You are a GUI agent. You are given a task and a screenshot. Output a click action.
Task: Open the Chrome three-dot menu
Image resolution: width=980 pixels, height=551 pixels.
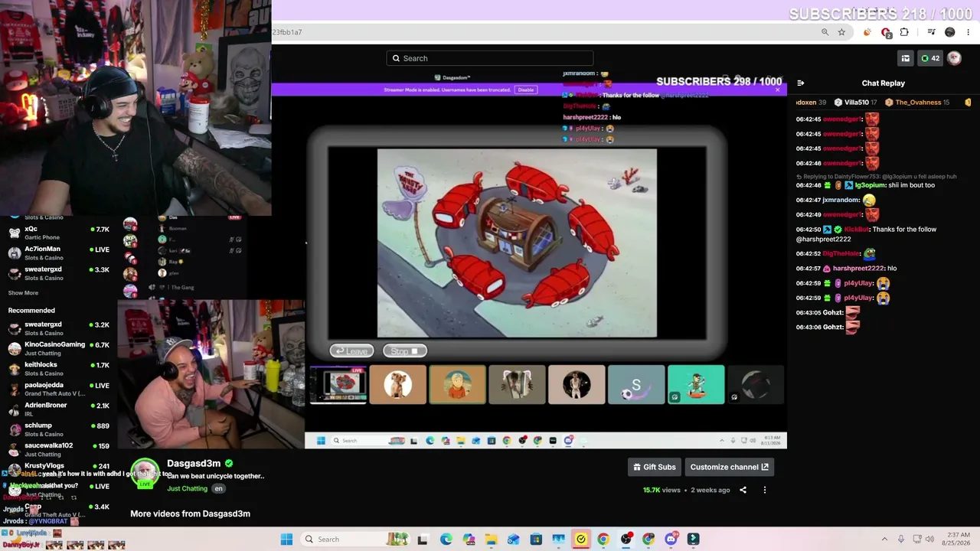point(968,32)
